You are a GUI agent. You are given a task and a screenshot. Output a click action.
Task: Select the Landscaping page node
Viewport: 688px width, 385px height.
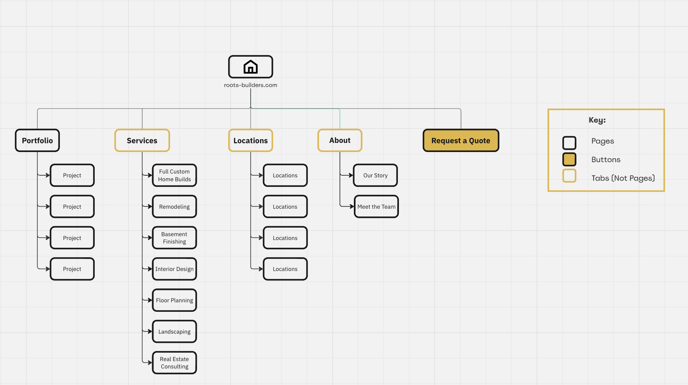point(174,331)
